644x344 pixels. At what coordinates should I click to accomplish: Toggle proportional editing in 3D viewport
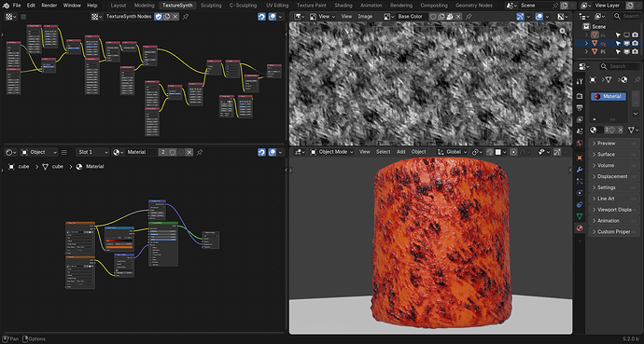[x=513, y=152]
